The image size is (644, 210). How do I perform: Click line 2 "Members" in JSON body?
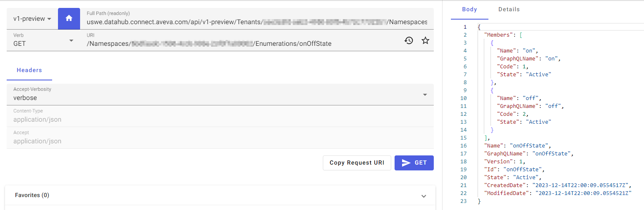click(501, 35)
